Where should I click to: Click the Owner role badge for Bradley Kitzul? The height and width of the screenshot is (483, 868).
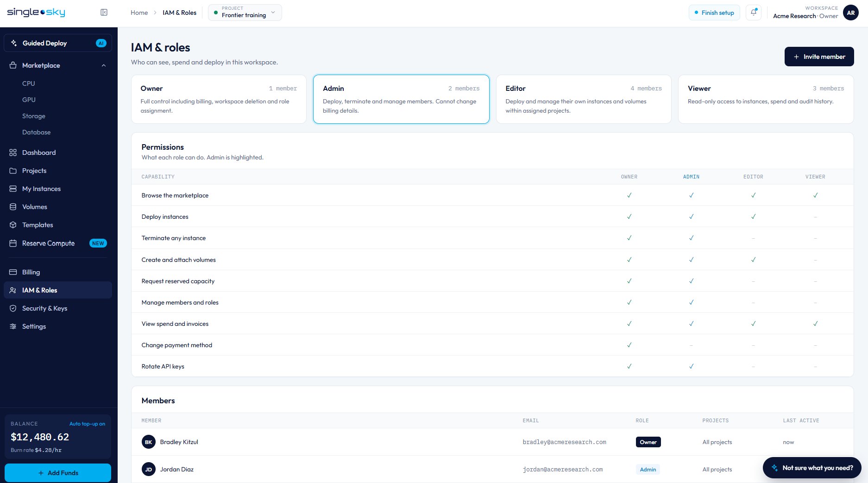(x=648, y=442)
